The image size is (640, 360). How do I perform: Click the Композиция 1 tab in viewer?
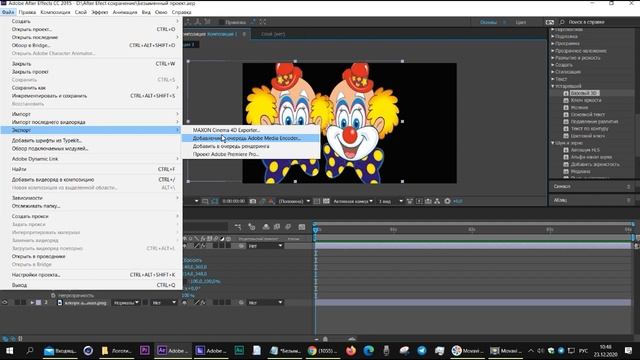222,34
